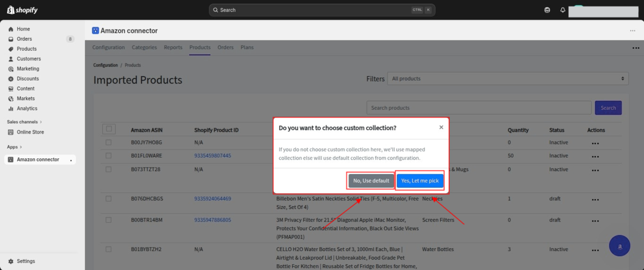
Task: Open Discounts section
Action: (28, 78)
